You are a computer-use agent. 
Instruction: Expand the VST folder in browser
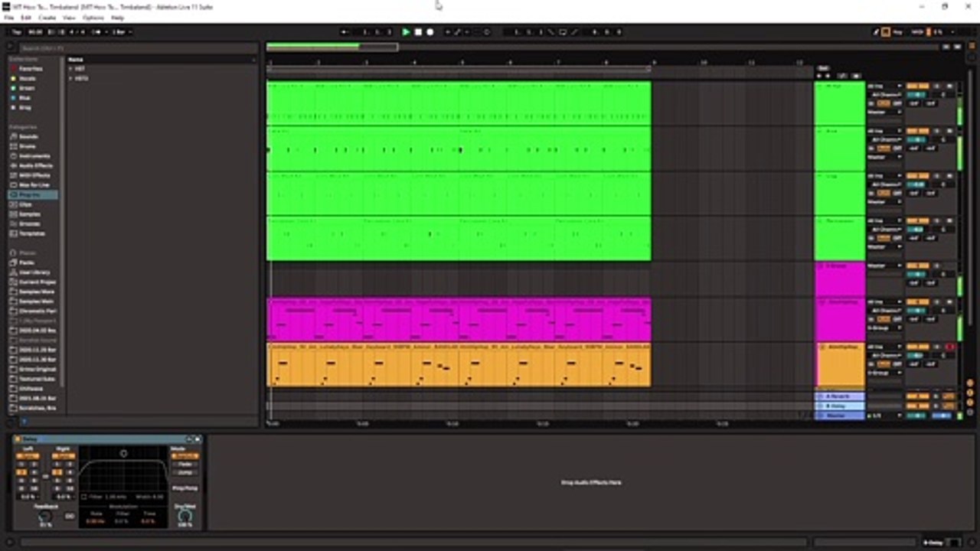click(x=70, y=69)
